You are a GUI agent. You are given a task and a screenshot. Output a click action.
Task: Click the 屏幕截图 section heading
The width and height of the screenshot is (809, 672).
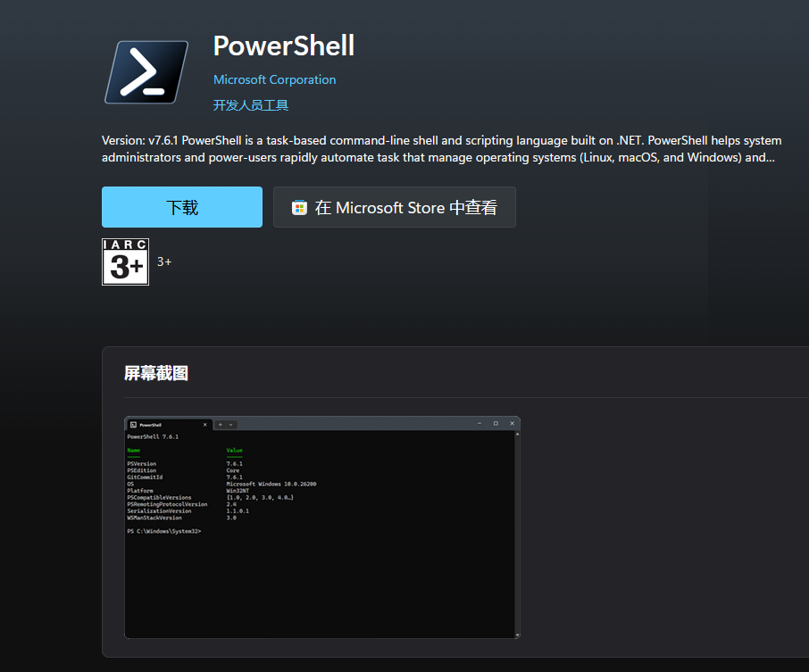[x=156, y=373]
